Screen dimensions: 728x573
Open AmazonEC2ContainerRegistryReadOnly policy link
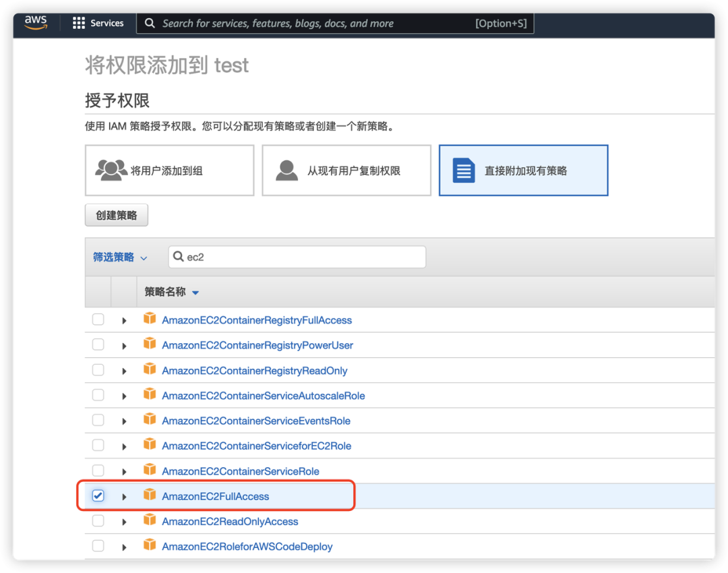(x=254, y=371)
